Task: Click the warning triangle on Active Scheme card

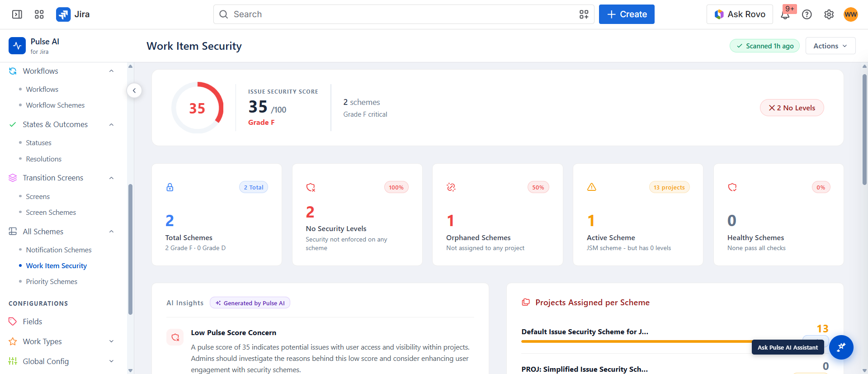Action: [592, 187]
